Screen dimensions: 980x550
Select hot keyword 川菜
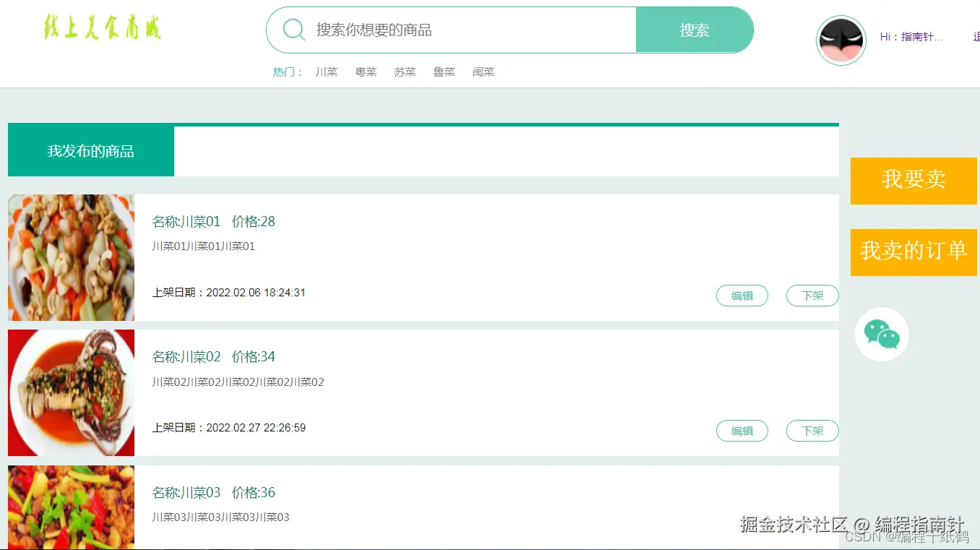327,72
